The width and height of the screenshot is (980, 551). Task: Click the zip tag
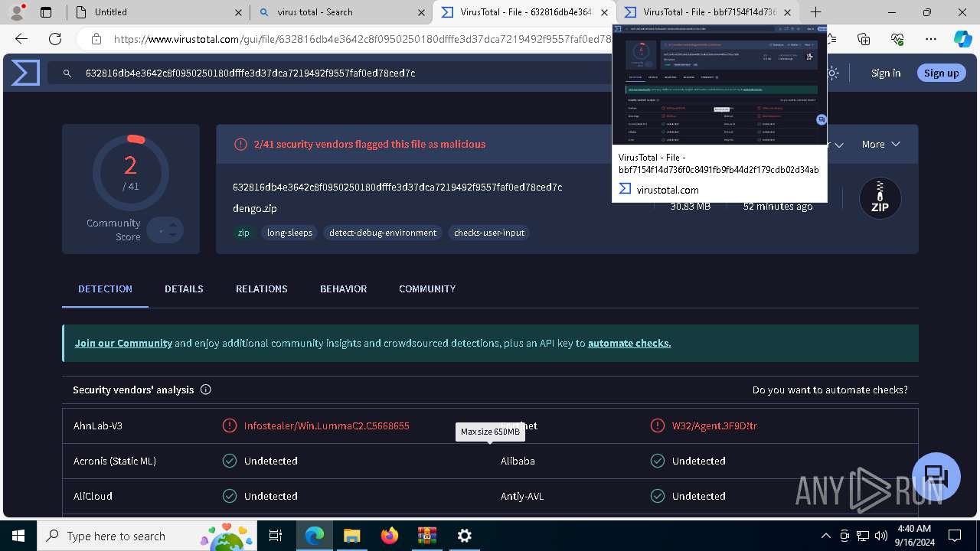click(x=243, y=233)
